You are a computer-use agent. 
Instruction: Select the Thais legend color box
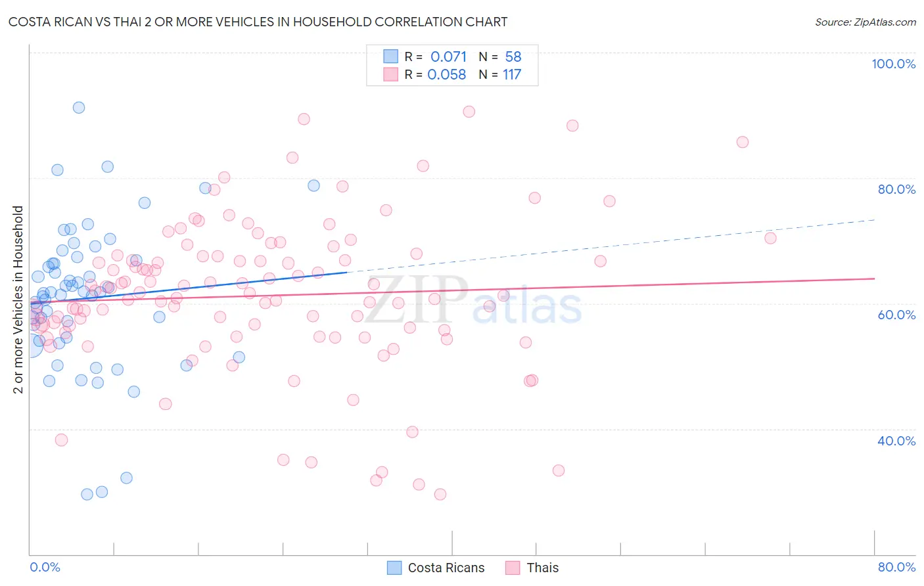513,568
